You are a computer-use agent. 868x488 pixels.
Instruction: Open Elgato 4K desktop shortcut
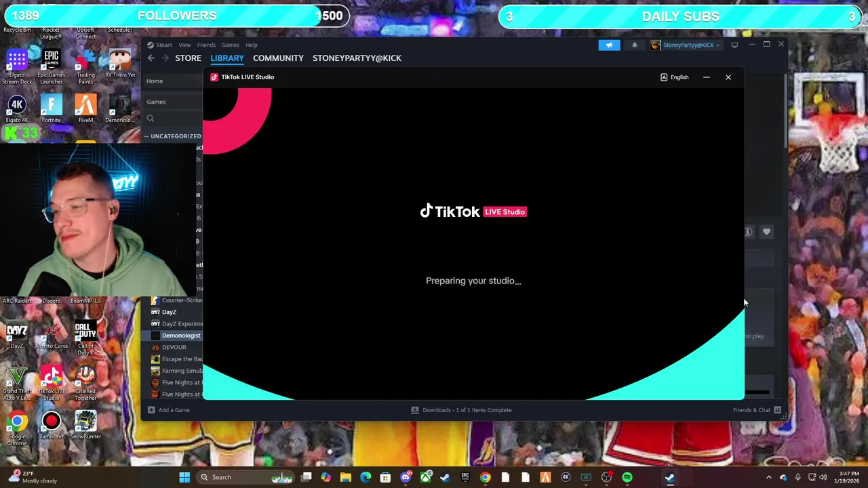tap(17, 109)
